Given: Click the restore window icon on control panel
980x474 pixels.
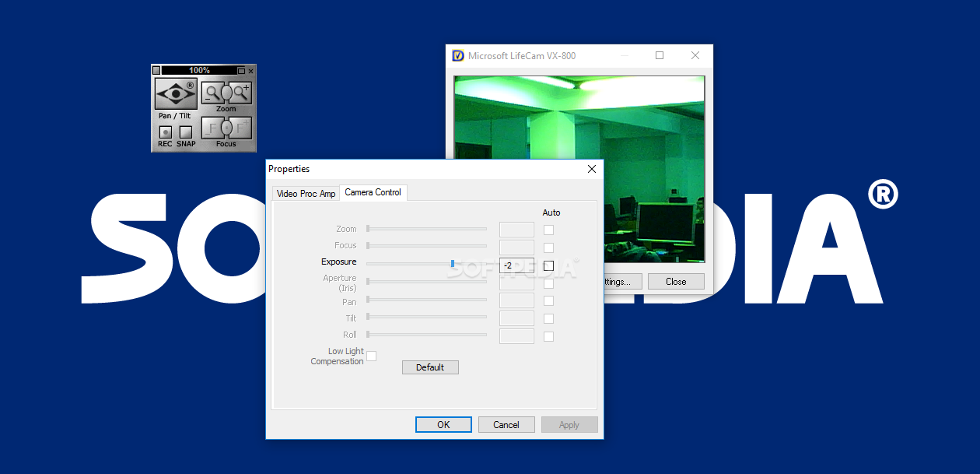Looking at the screenshot, I should (x=241, y=70).
